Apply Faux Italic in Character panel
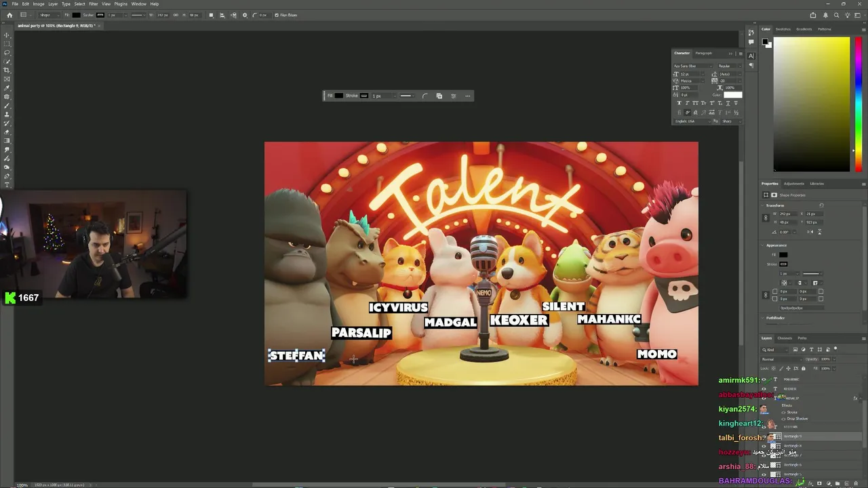Screen dimensions: 868x488 pyautogui.click(x=688, y=103)
